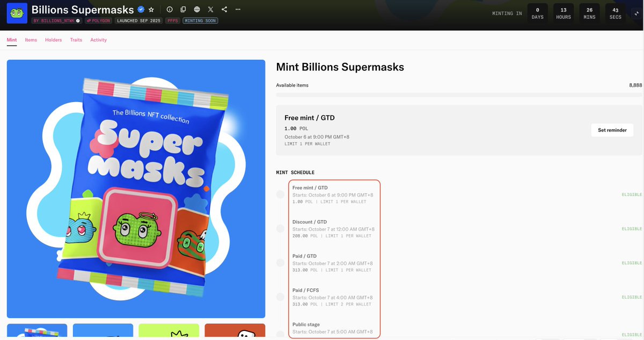644x340 pixels.
Task: Select the Discount / GTD stage circle
Action: (280, 228)
